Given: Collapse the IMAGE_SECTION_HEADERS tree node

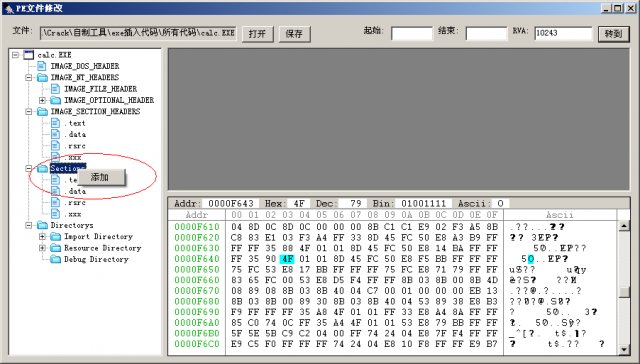Looking at the screenshot, I should (x=29, y=112).
